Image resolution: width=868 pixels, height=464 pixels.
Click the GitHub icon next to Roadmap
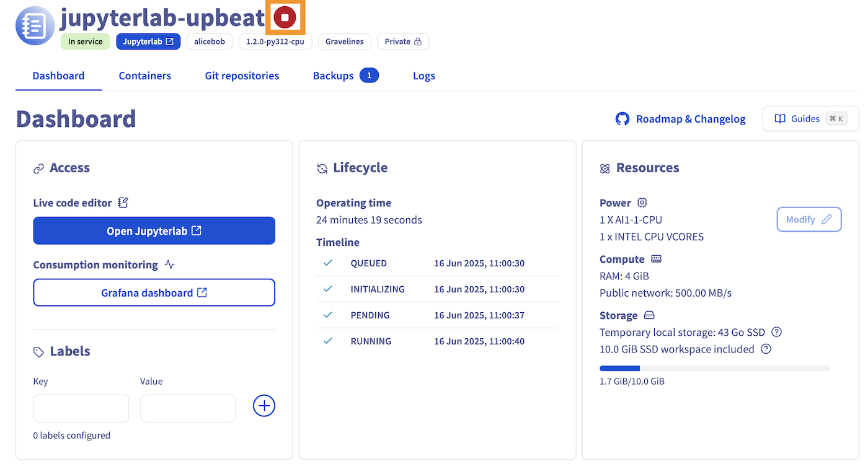[x=622, y=119]
